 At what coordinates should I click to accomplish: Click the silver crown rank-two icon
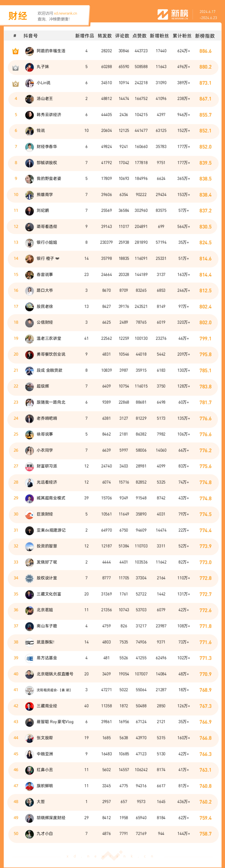[x=15, y=67]
